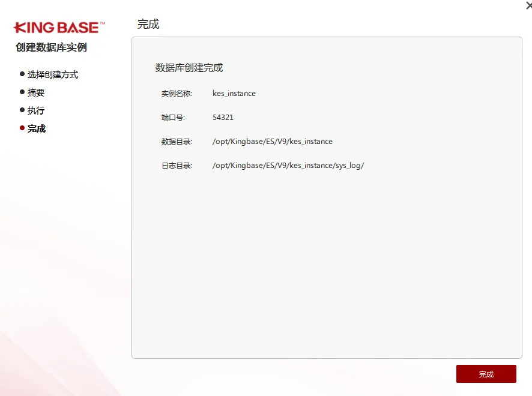The image size is (532, 396).
Task: Click the 完成 page heading
Action: coord(148,24)
